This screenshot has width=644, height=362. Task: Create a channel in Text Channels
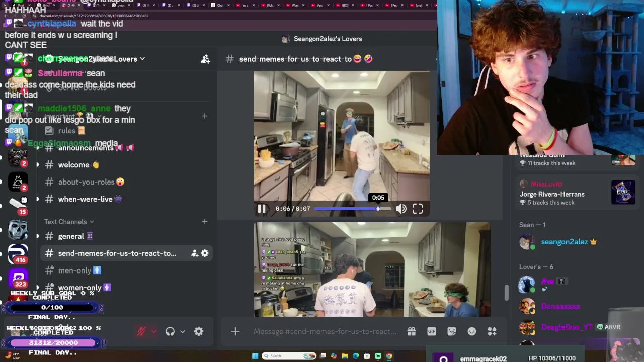tap(204, 222)
